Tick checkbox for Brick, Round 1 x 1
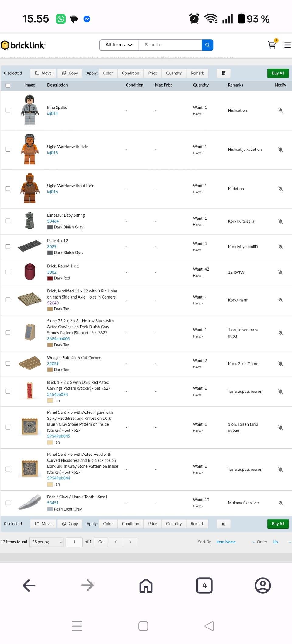 click(8, 272)
